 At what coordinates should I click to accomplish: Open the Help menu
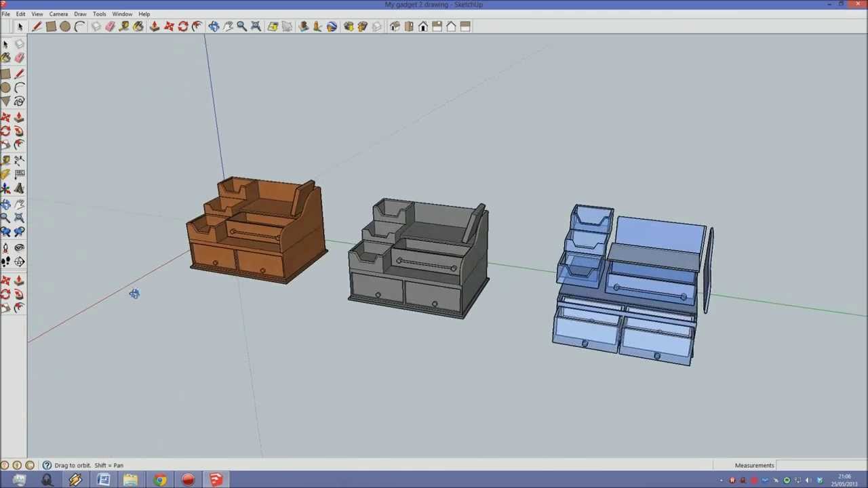pyautogui.click(x=144, y=14)
